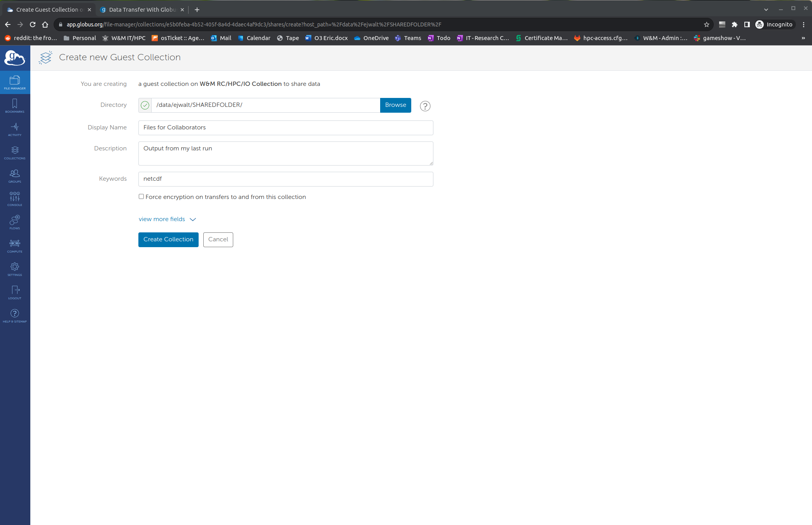Open the Groups sidebar icon
Viewport: 812px width, 525px height.
(x=15, y=176)
